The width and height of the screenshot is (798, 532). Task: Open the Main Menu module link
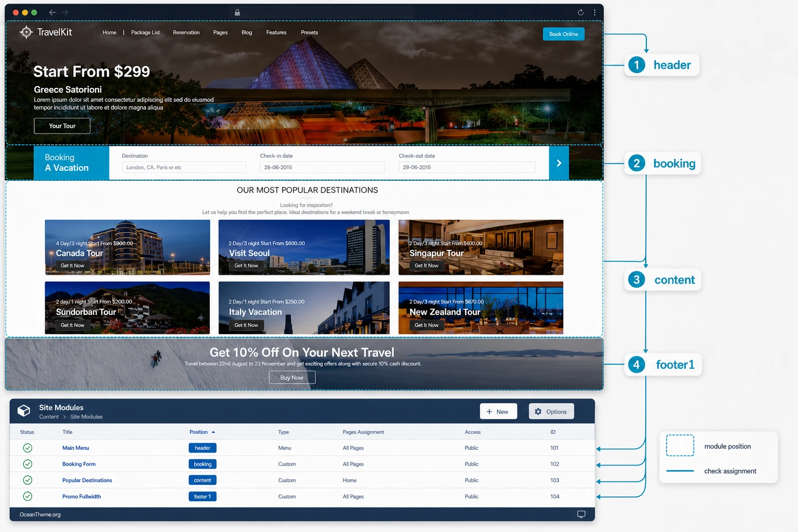pyautogui.click(x=76, y=448)
